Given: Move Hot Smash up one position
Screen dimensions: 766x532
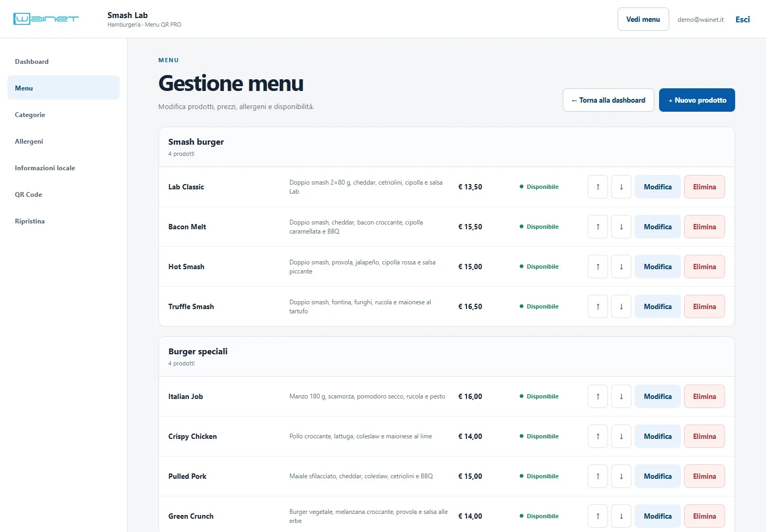Looking at the screenshot, I should tap(598, 267).
